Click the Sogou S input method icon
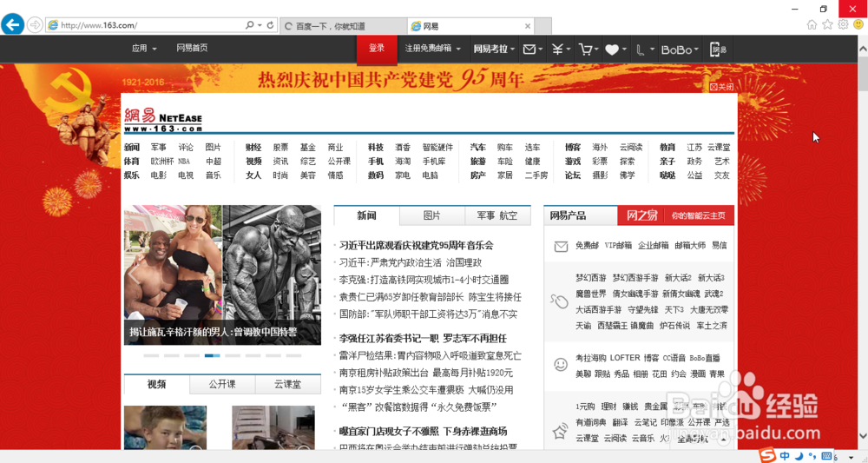The image size is (868, 463). click(767, 455)
